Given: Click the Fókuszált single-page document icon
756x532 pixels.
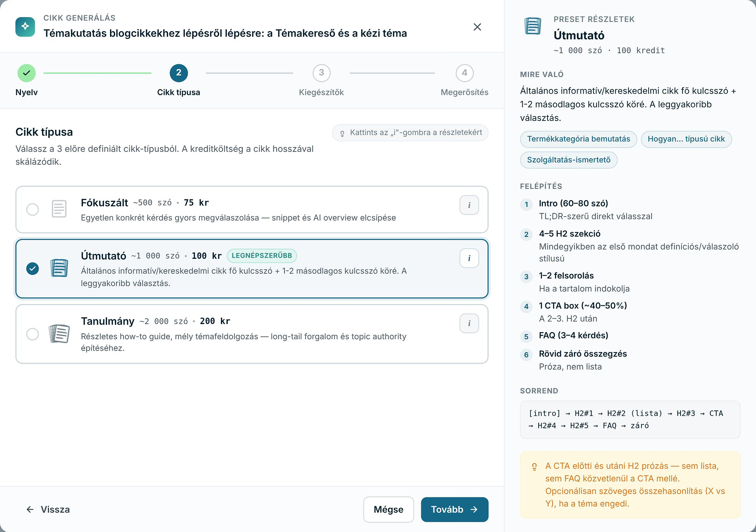Looking at the screenshot, I should pos(59,209).
